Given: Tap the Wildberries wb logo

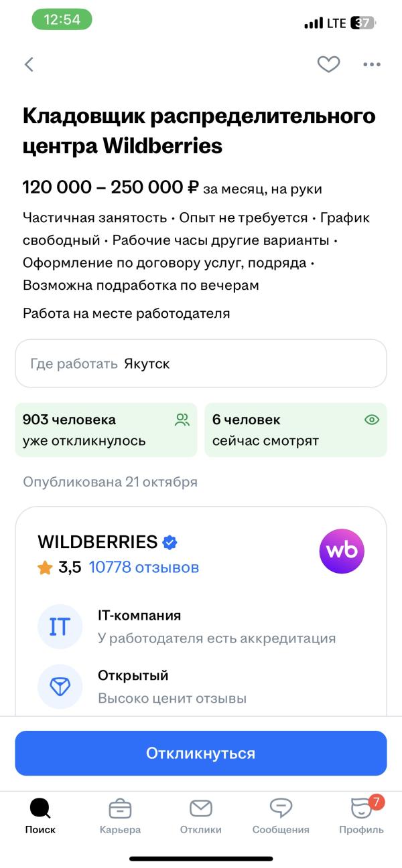Looking at the screenshot, I should click(x=342, y=551).
